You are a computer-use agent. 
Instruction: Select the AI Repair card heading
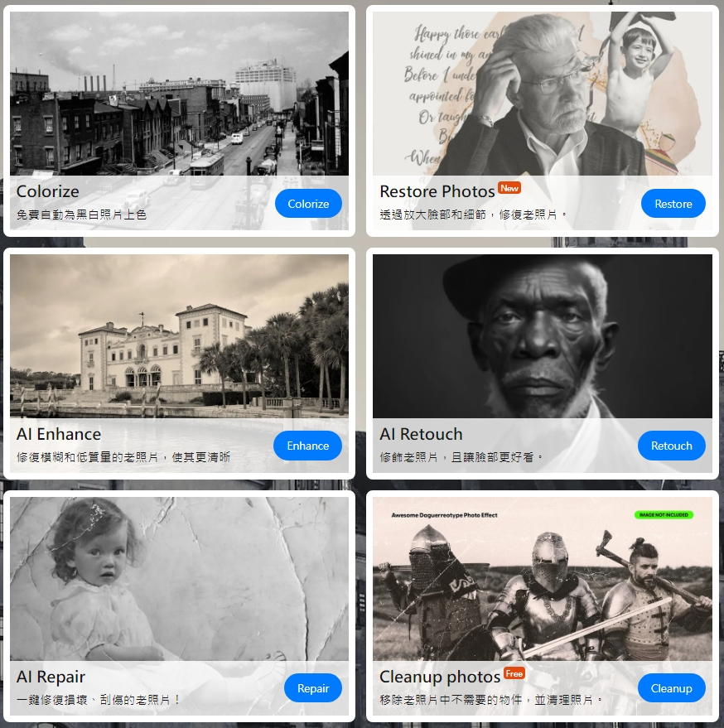[51, 677]
